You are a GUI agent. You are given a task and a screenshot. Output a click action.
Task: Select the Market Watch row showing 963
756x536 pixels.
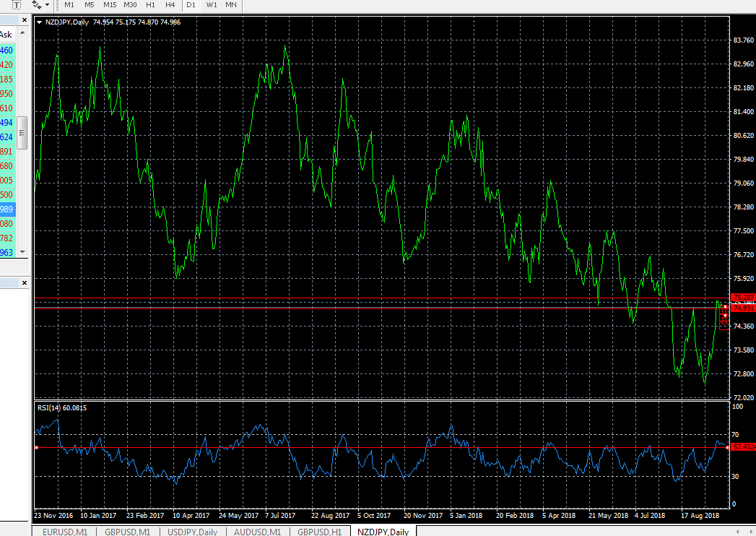[8, 252]
